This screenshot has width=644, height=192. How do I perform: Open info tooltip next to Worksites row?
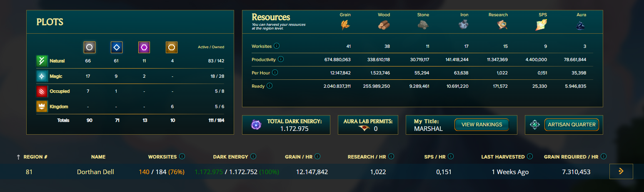[277, 46]
